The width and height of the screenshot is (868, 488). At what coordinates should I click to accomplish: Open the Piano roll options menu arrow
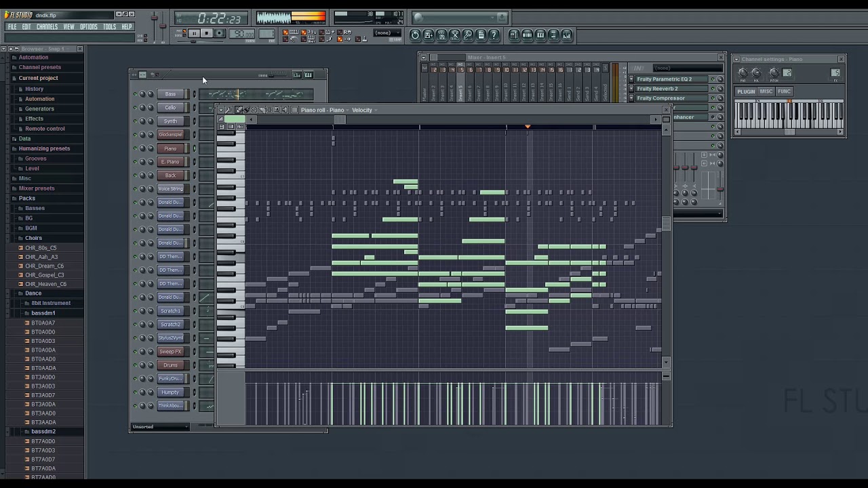tap(220, 110)
